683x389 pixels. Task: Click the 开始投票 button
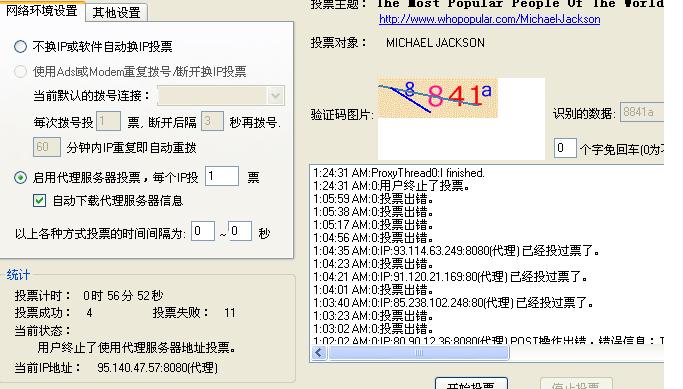pos(471,383)
